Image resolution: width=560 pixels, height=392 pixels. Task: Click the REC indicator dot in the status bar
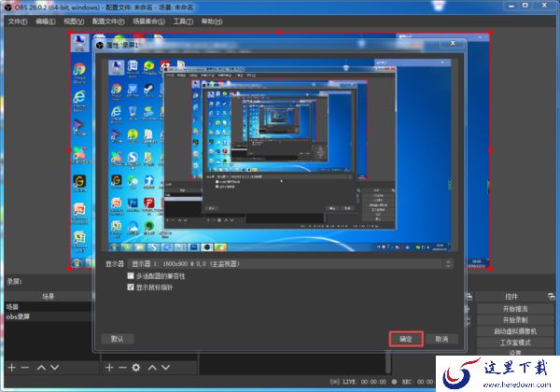coord(394,382)
